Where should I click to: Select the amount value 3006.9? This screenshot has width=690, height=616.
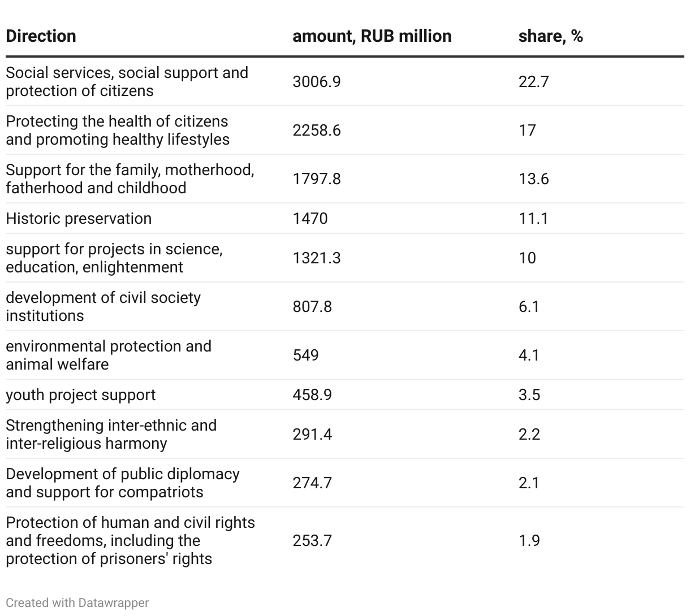pyautogui.click(x=316, y=82)
